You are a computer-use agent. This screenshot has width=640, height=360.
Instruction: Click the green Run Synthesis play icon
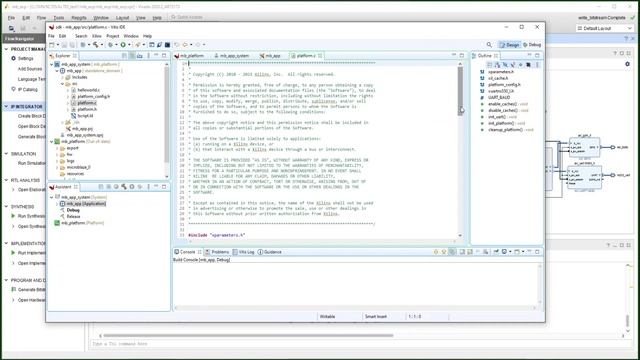point(13,216)
